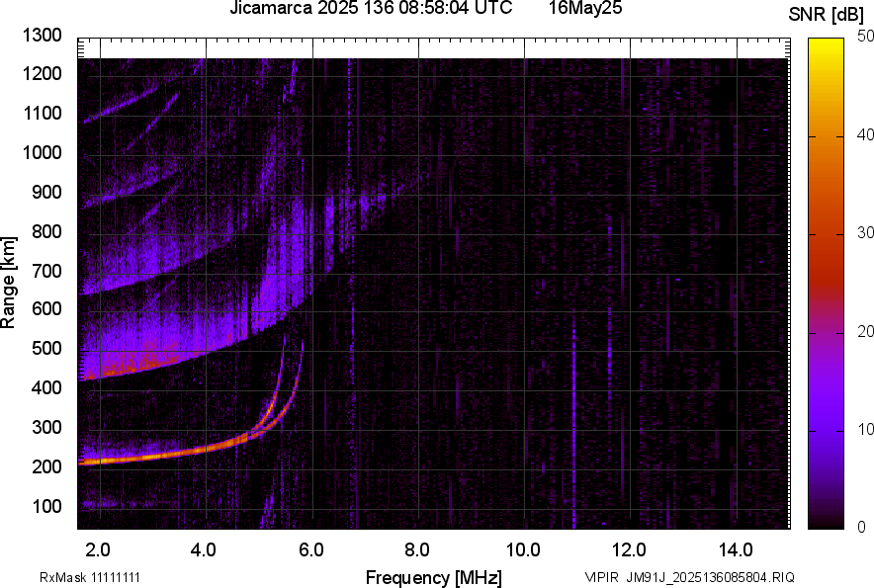Click the x-axis tick label '8.0'
This screenshot has height=588, width=874.
pos(417,550)
